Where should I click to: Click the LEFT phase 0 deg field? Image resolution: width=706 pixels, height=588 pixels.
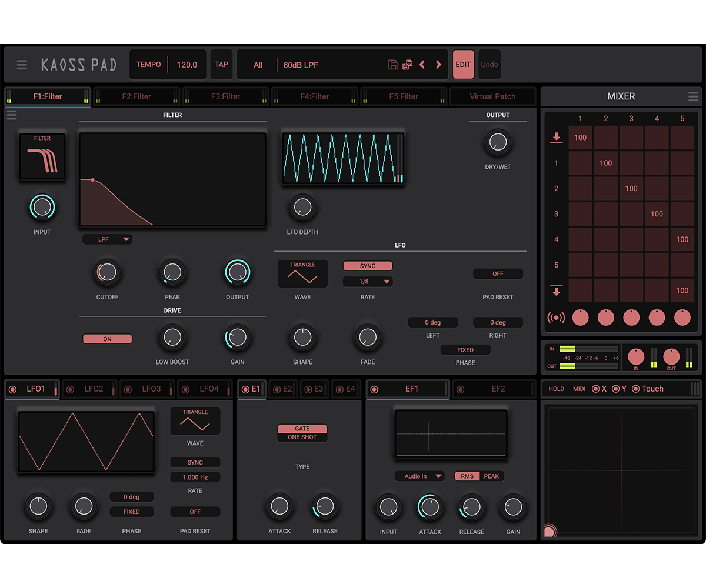tap(433, 322)
